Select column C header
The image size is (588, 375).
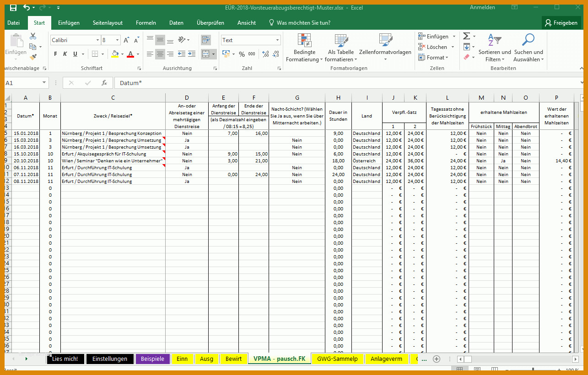click(x=113, y=97)
